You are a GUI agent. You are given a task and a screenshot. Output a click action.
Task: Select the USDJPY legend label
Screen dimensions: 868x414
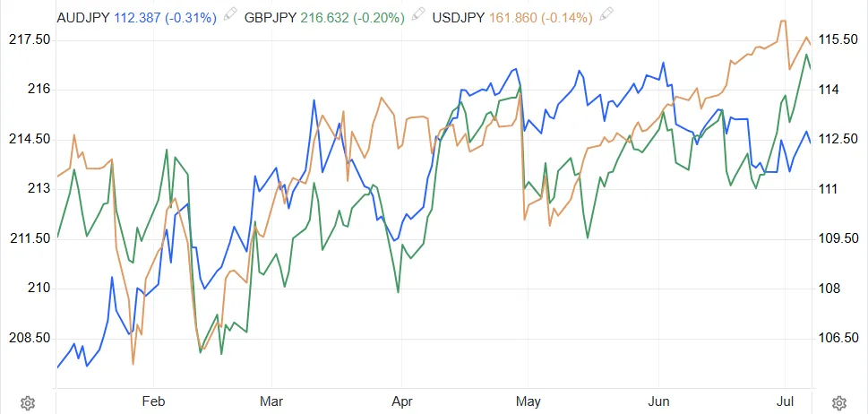tap(459, 18)
